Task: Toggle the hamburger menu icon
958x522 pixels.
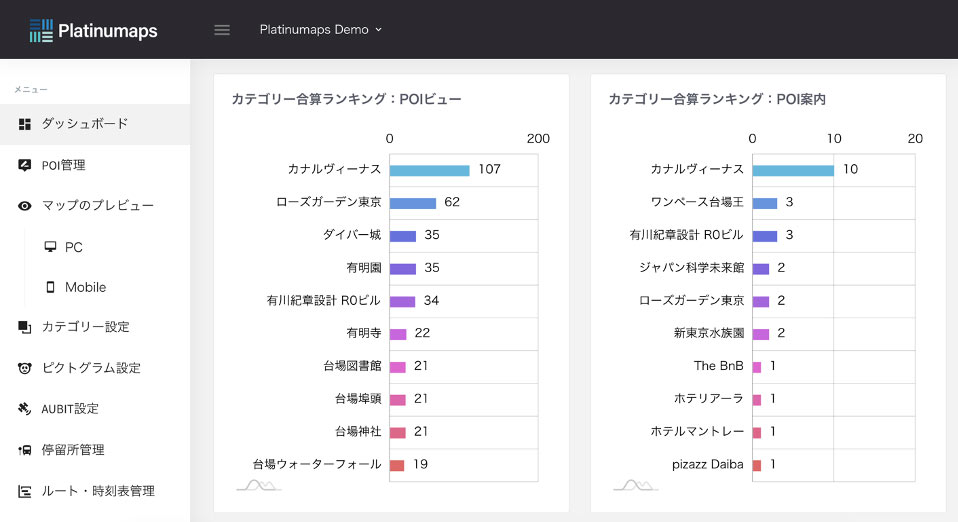Action: click(222, 30)
